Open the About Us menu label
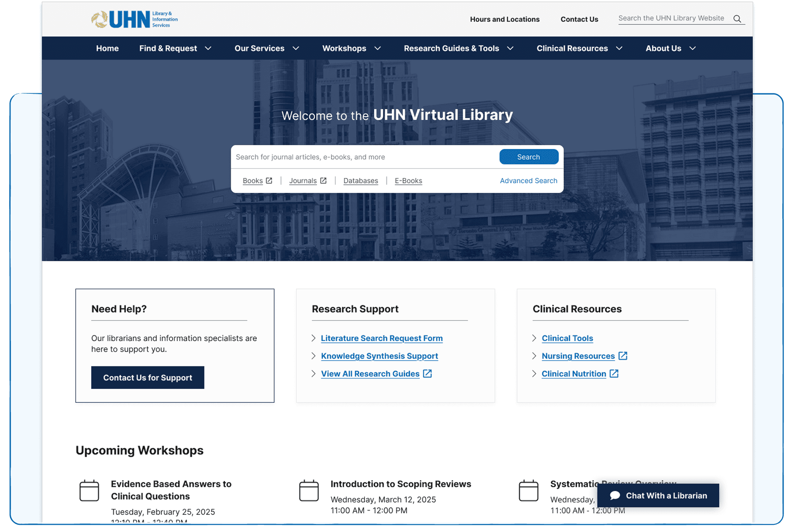792x532 pixels. (x=663, y=48)
